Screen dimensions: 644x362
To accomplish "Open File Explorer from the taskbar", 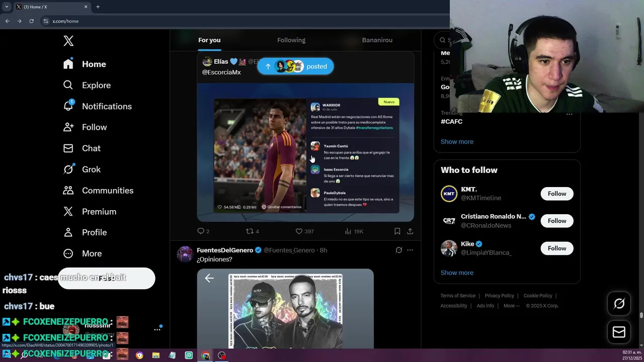I will click(156, 355).
